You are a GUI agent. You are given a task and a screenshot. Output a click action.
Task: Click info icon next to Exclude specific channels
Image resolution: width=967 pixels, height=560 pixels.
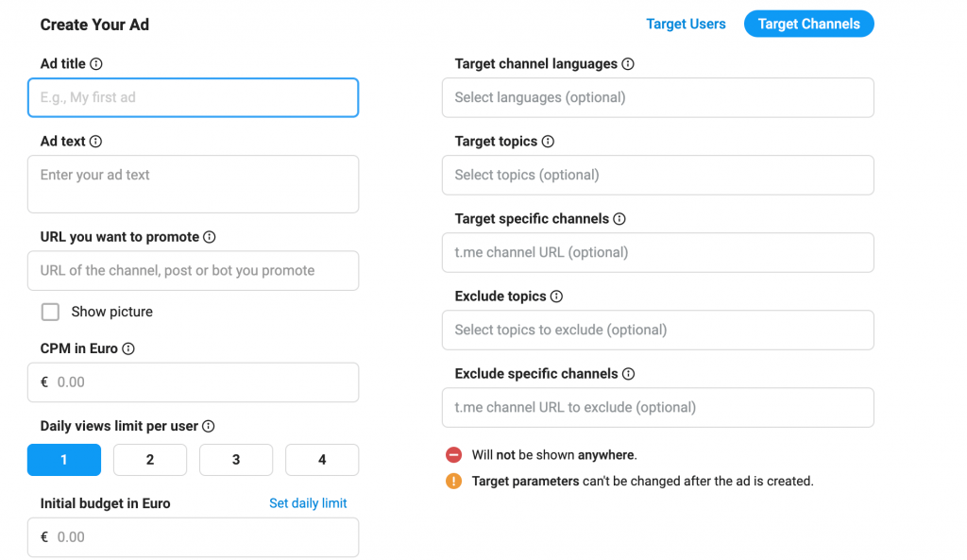tap(628, 374)
